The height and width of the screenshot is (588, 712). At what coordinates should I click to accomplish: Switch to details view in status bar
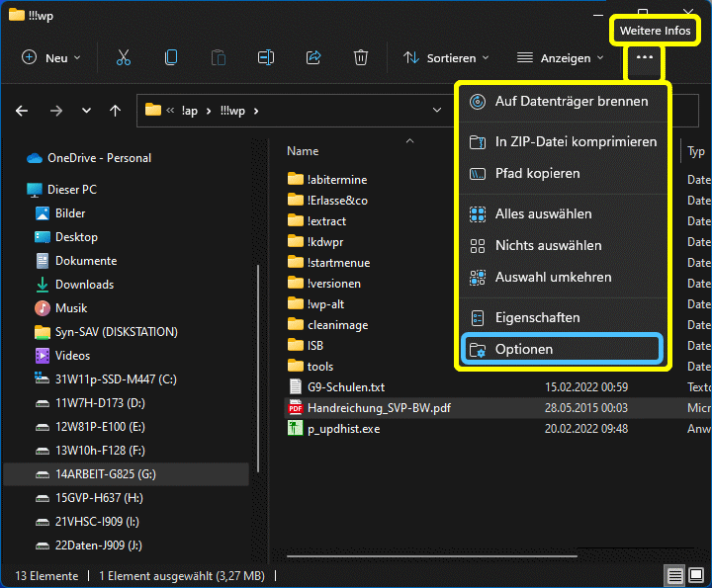point(674,576)
